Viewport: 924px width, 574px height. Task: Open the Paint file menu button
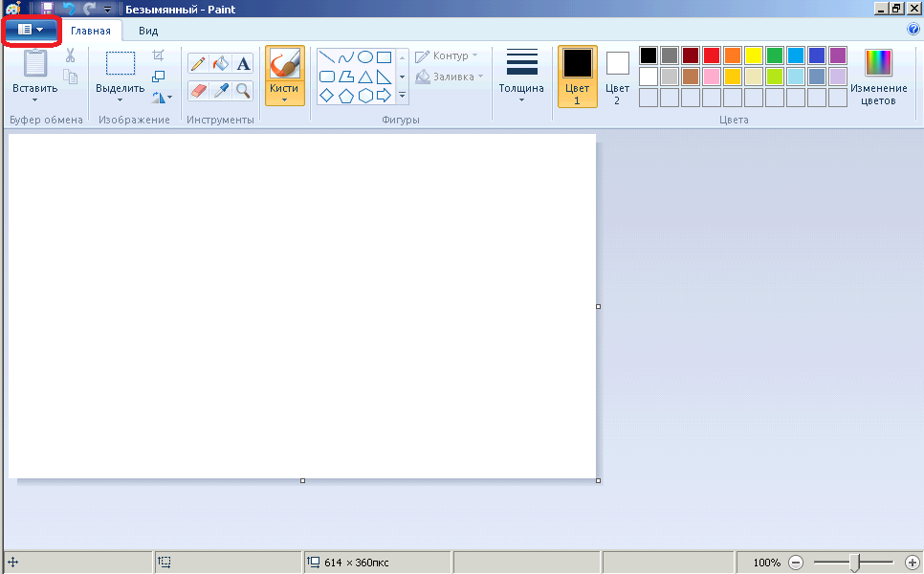[31, 30]
